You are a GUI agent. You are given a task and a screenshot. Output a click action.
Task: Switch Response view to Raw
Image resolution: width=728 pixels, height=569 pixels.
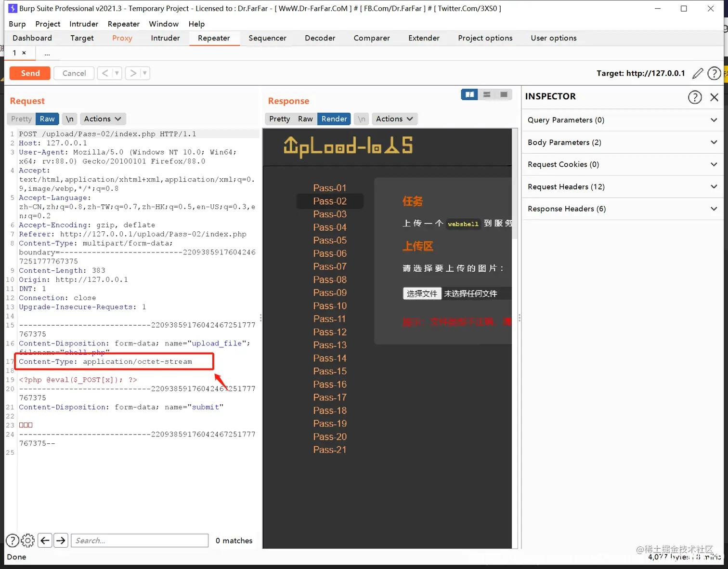coord(305,119)
